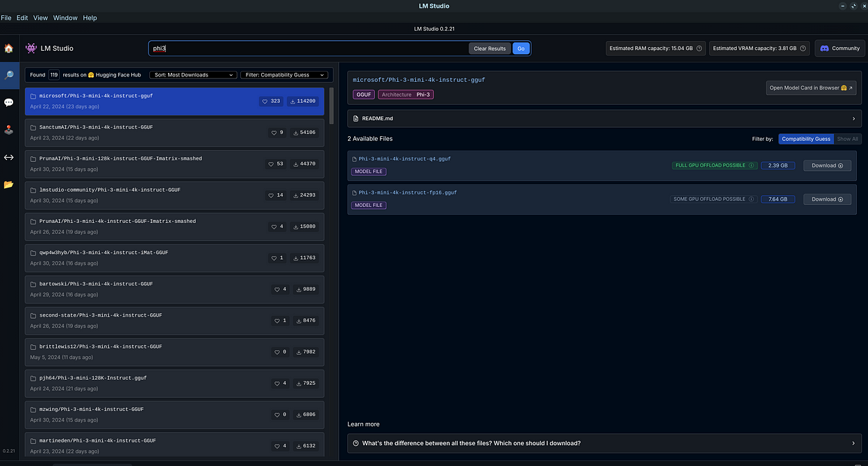Select SanctumAI/Phi-3-mini-4k-instruct-GGUF result

[x=174, y=133]
